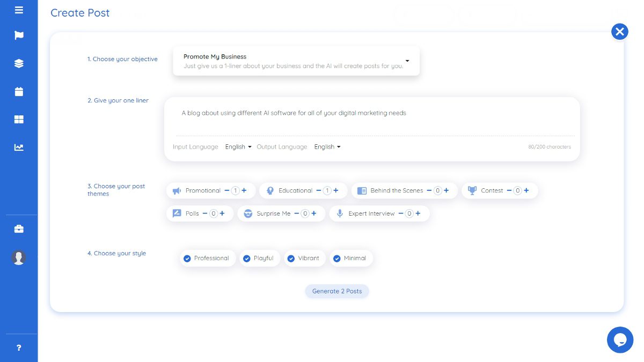
Task: Expand the Promote My Business objective dropdown
Action: 296,61
